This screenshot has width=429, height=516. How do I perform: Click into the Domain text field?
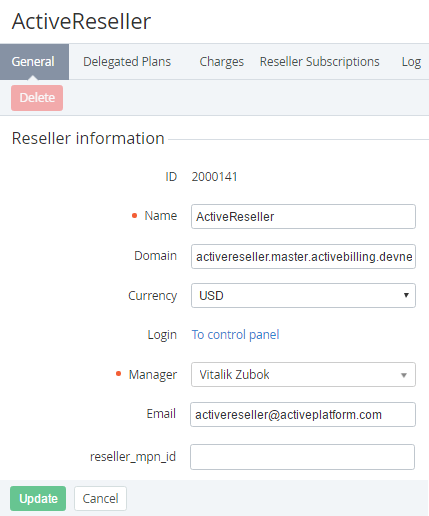tap(303, 256)
